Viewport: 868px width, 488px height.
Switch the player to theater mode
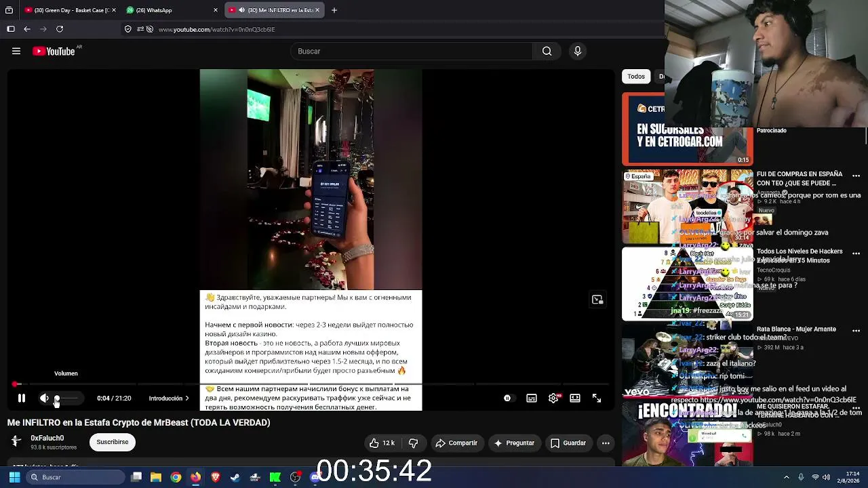(x=575, y=399)
